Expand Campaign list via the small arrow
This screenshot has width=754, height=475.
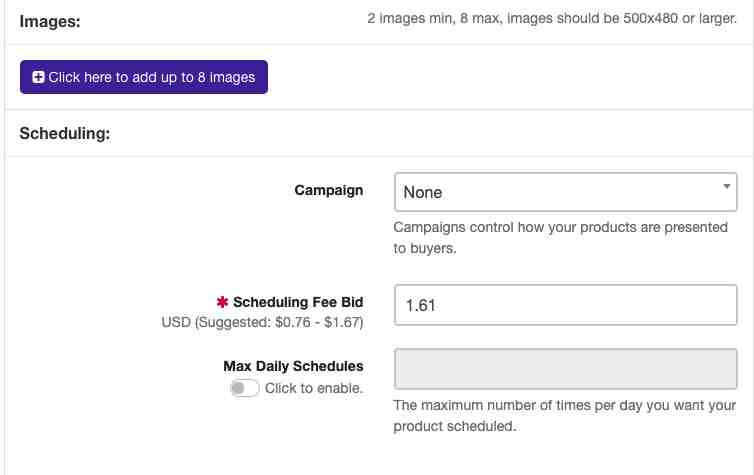[x=727, y=186]
